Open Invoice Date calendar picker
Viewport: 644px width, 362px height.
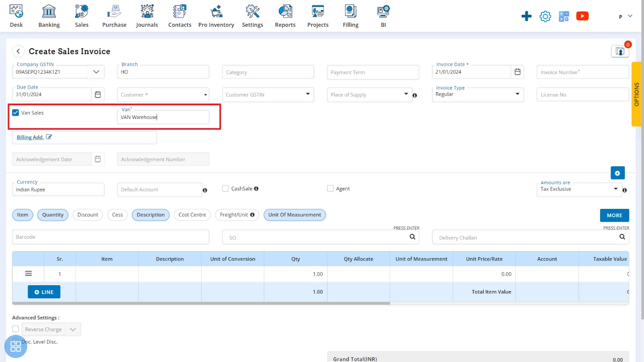(518, 72)
